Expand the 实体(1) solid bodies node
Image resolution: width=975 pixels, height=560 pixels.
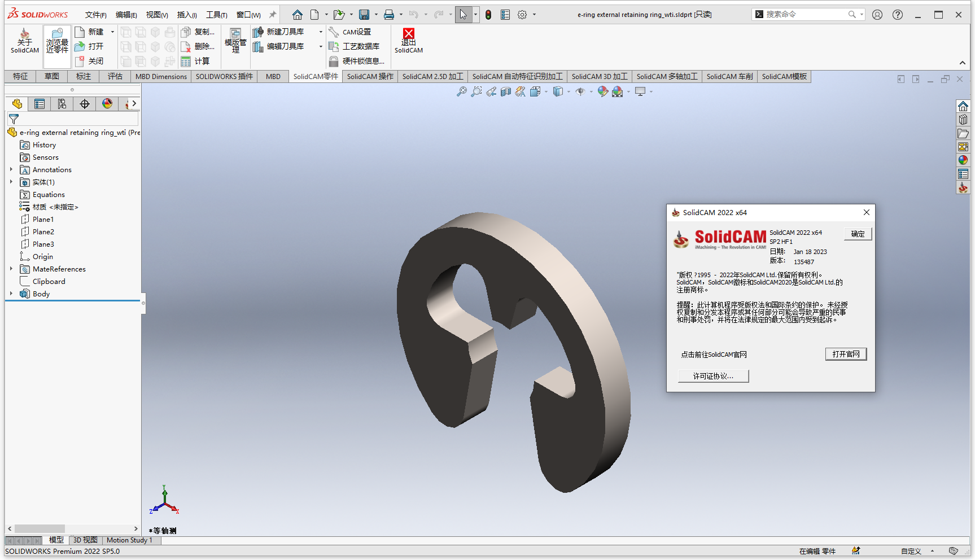click(x=11, y=182)
